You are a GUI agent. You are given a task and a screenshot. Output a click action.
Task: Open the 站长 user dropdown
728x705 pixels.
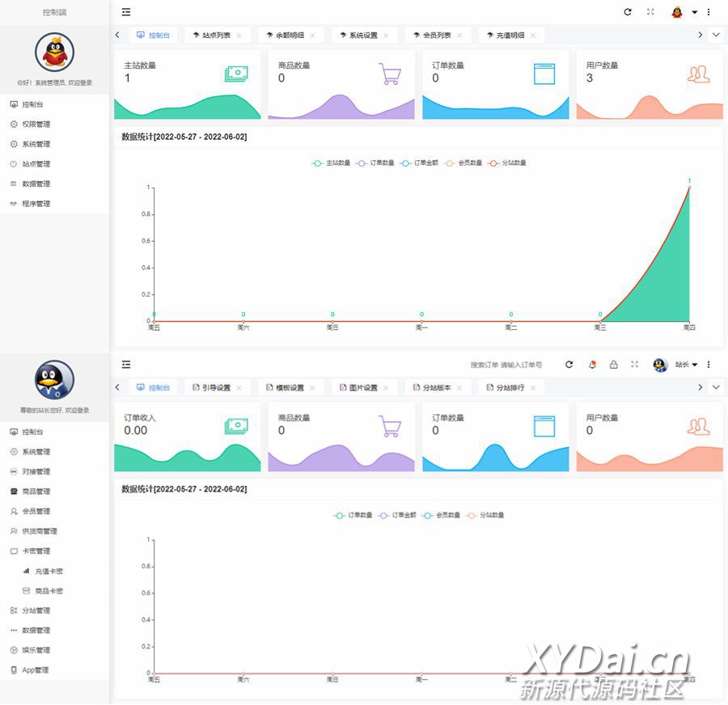pos(686,365)
